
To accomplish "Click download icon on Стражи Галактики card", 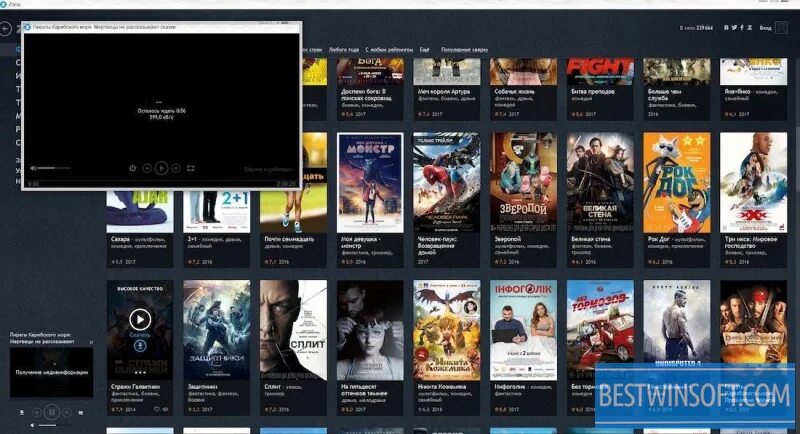I will [140, 346].
